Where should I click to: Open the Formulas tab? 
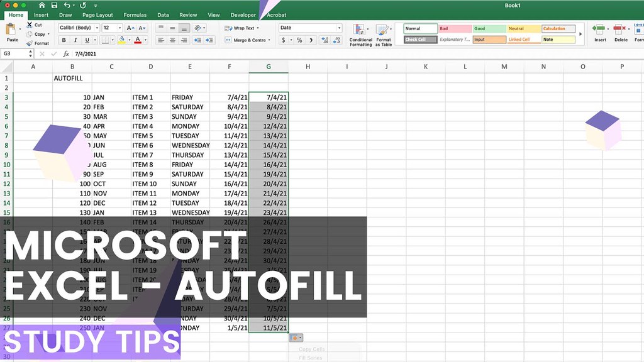point(135,15)
